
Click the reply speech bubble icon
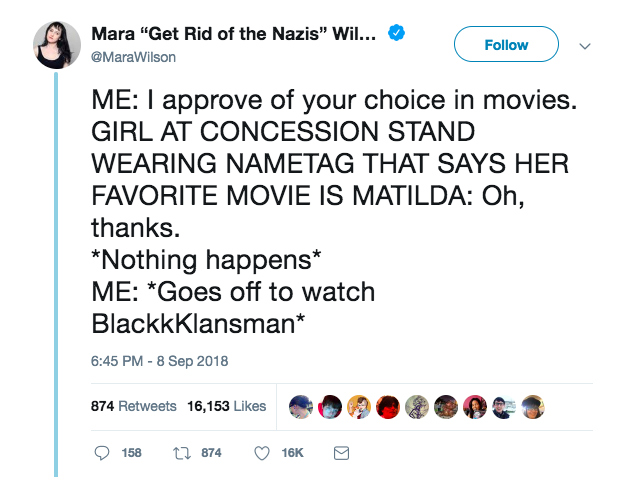[x=102, y=453]
